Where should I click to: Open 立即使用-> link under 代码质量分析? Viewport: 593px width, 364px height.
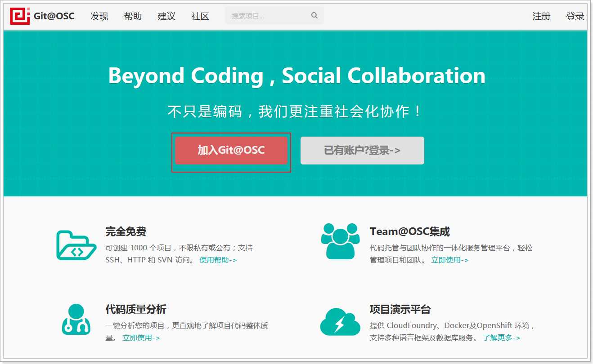(x=141, y=337)
